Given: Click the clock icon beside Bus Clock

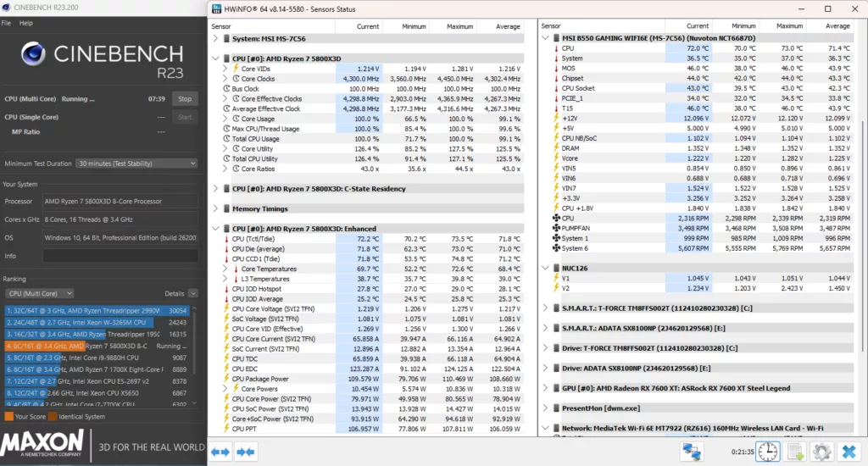Looking at the screenshot, I should [226, 89].
